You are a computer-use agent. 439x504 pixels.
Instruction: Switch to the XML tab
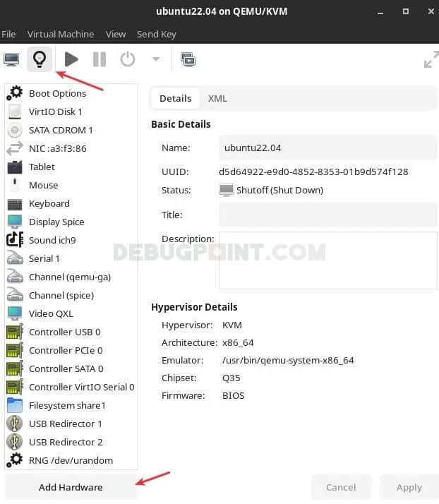click(217, 98)
